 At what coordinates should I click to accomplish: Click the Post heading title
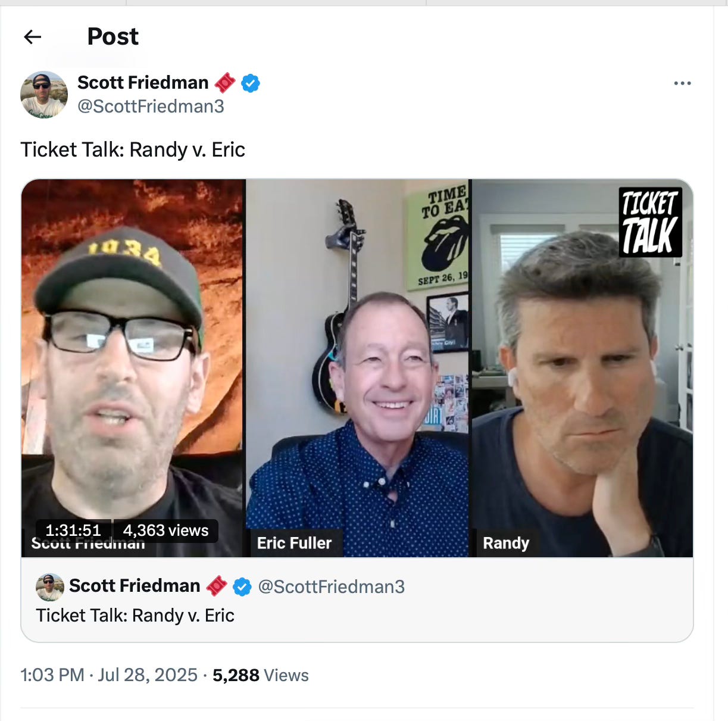click(113, 37)
